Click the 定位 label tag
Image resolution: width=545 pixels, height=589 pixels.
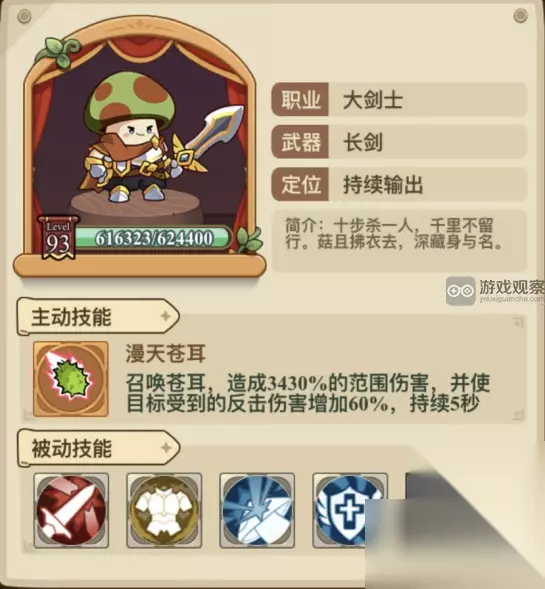[300, 184]
